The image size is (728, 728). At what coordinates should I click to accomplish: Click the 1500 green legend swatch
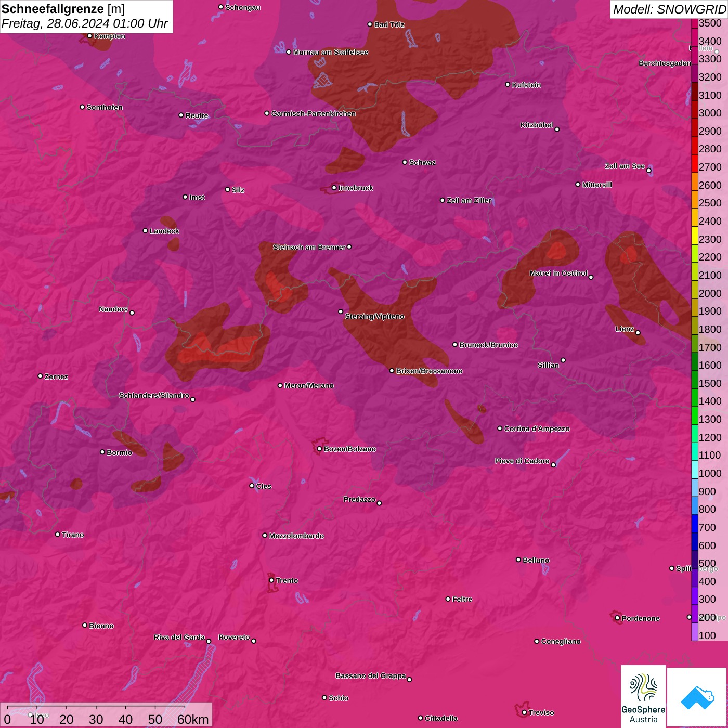click(x=695, y=379)
